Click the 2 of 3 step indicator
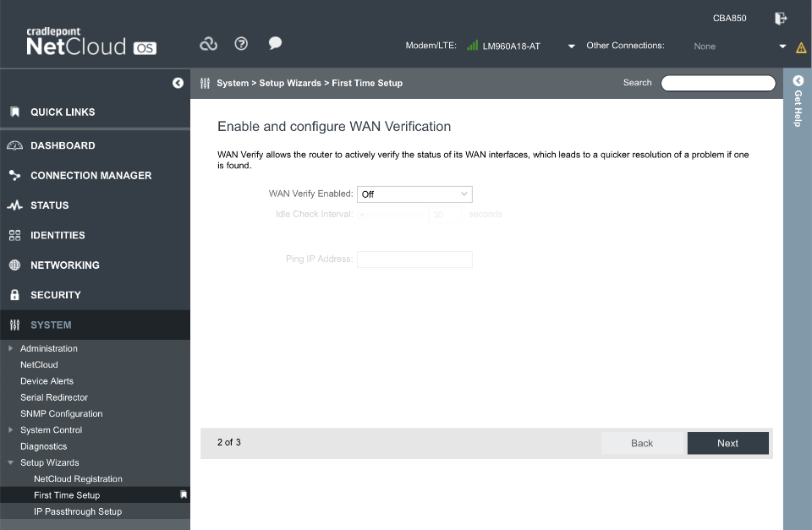 229,442
